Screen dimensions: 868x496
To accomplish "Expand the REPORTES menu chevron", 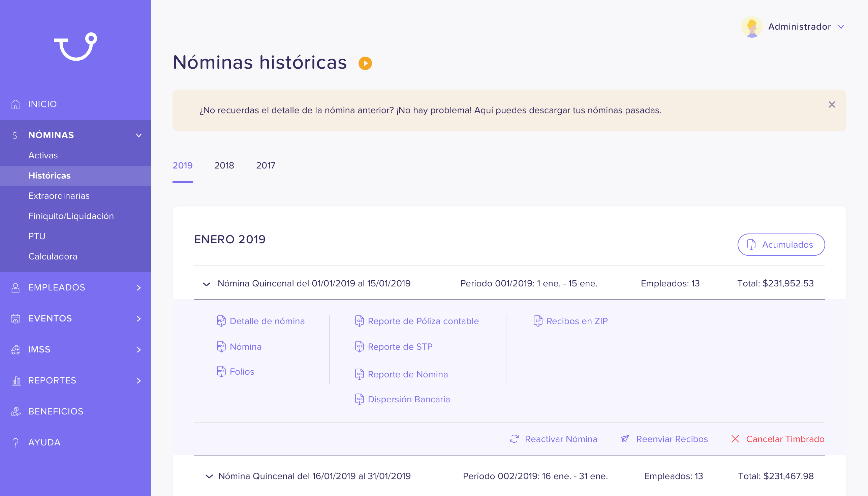I will 138,380.
